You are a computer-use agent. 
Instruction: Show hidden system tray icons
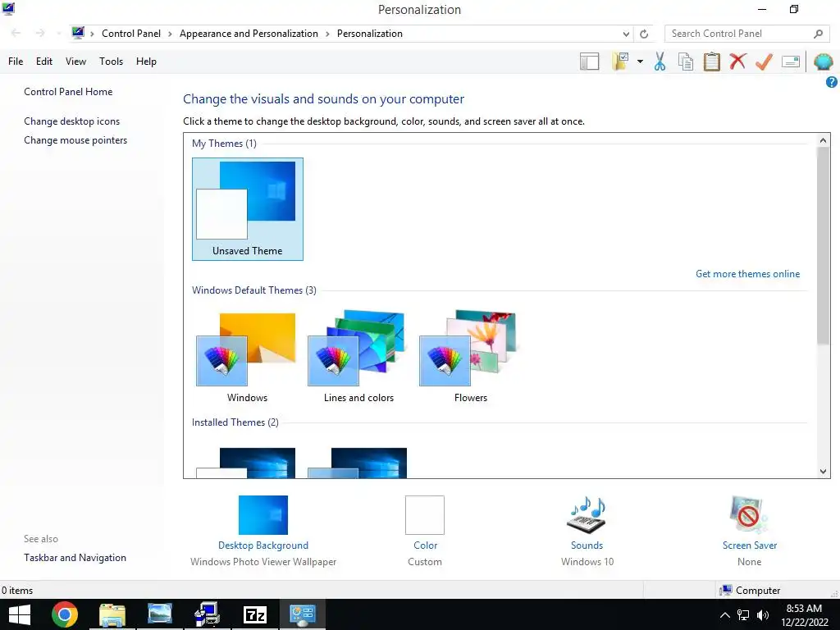tap(724, 615)
